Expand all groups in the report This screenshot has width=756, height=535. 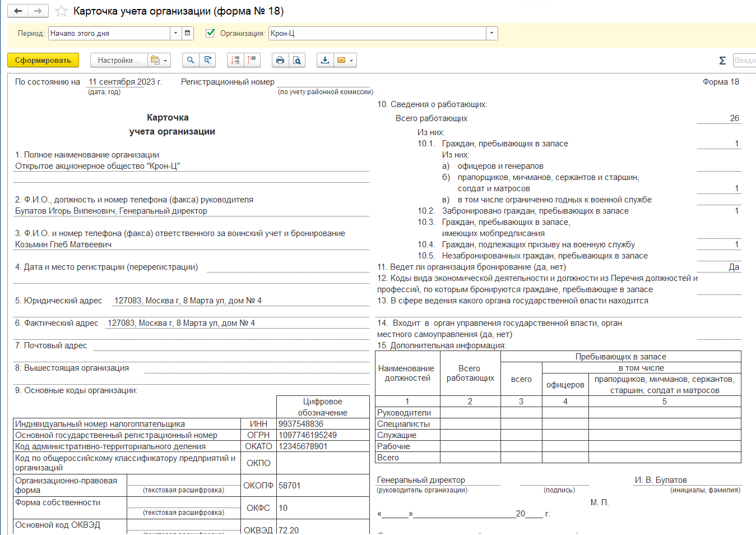click(x=236, y=60)
